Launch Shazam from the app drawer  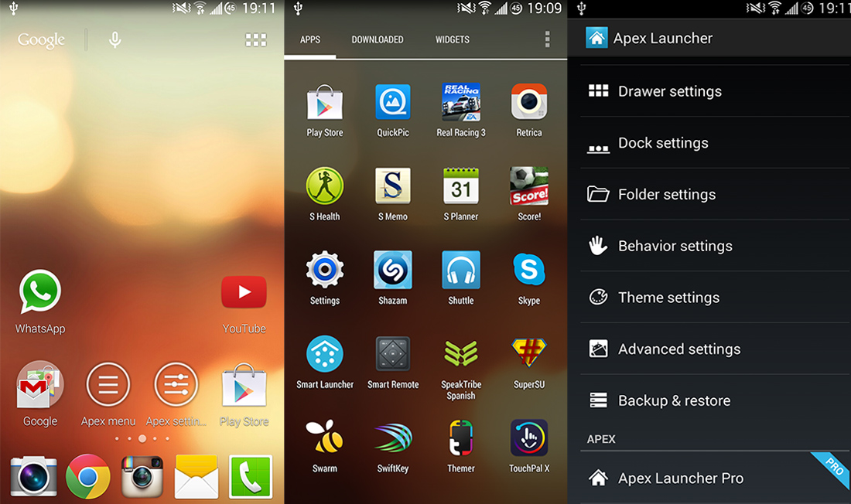click(392, 272)
